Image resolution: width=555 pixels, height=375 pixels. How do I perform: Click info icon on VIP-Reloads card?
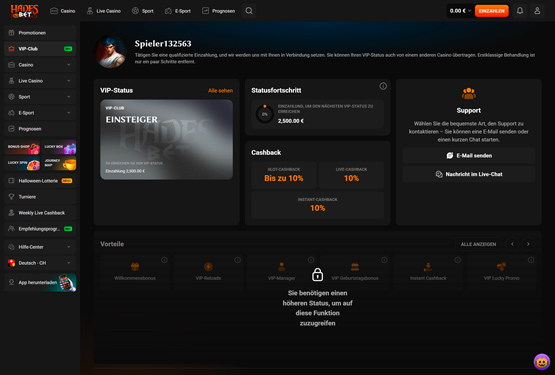[x=238, y=260]
